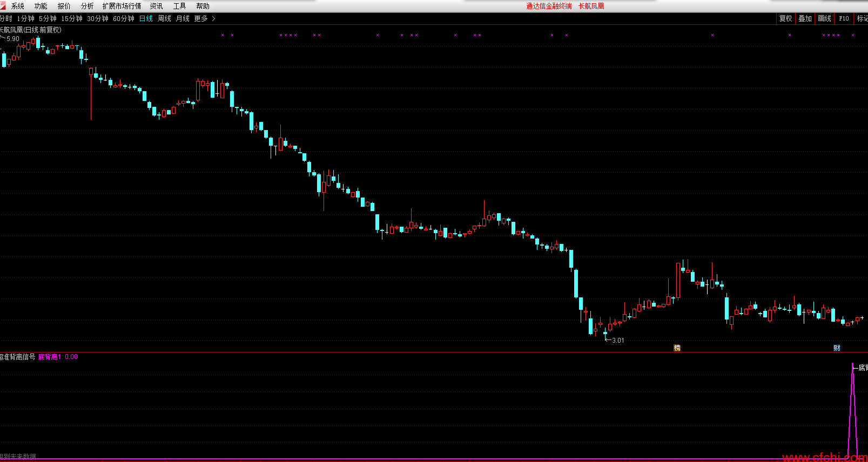The height and width of the screenshot is (462, 868).
Task: Click the 通达信金融终端 title text
Action: [549, 6]
